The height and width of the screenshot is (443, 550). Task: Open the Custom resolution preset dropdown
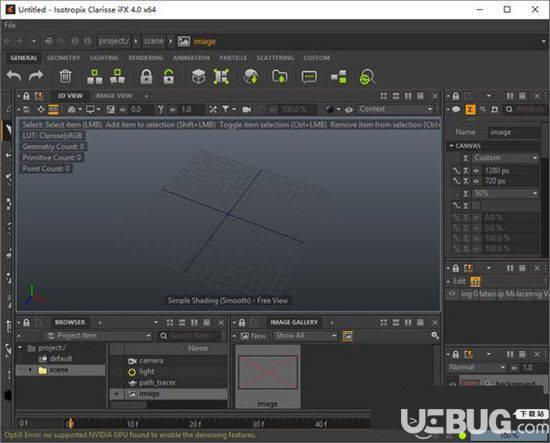coord(505,158)
